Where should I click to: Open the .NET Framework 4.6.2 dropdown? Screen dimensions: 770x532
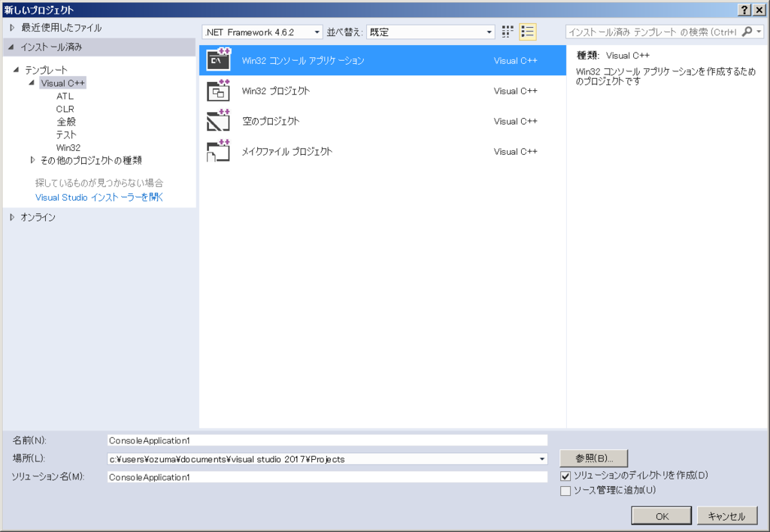[x=262, y=32]
